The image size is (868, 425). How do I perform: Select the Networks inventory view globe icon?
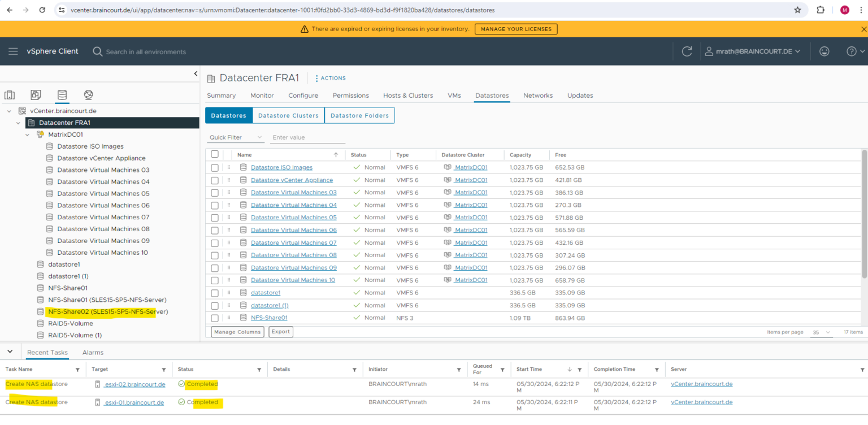pos(88,94)
